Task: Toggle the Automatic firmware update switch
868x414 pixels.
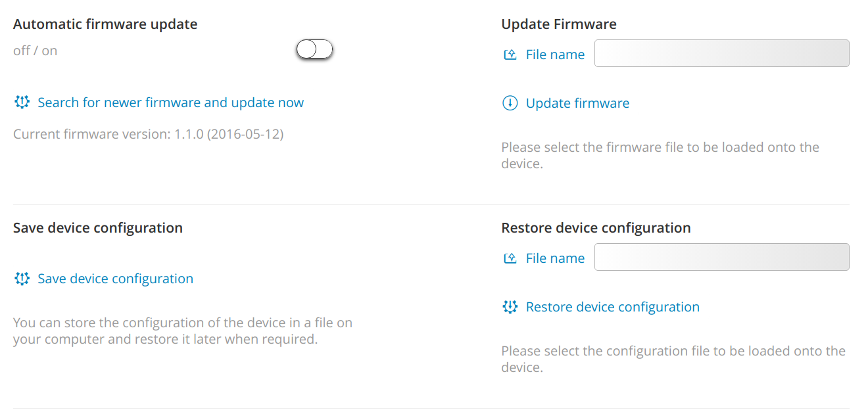Action: click(x=314, y=49)
